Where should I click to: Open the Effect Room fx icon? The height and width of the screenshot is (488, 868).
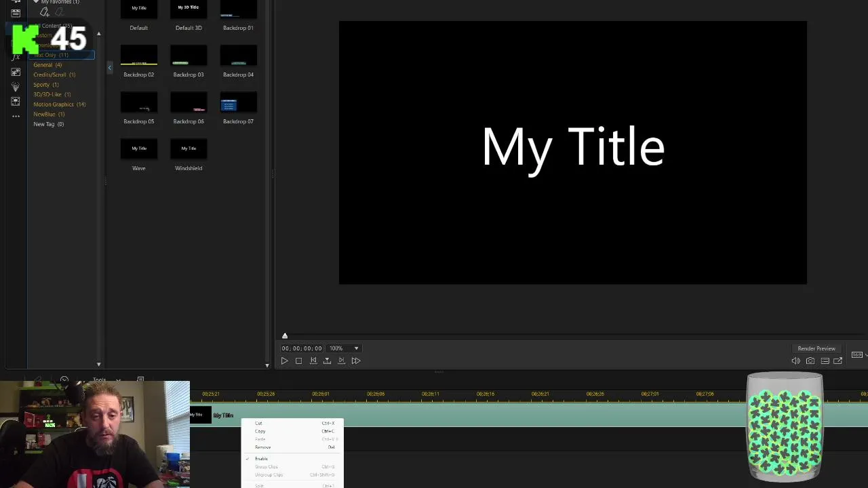point(16,57)
